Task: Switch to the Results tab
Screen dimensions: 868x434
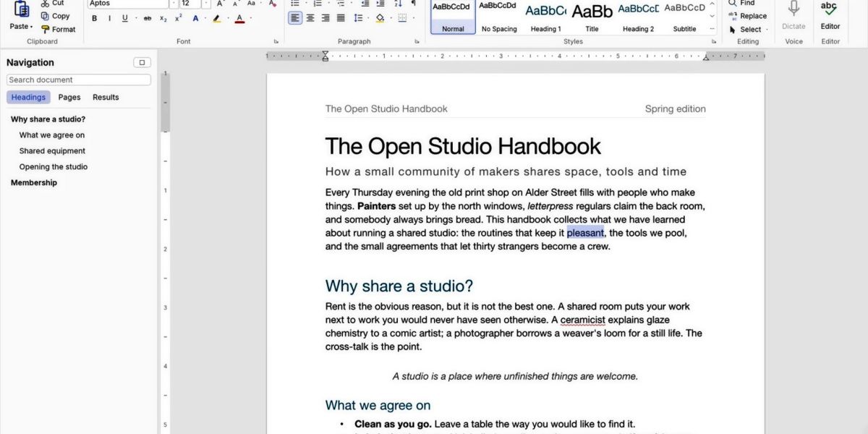Action: [106, 97]
